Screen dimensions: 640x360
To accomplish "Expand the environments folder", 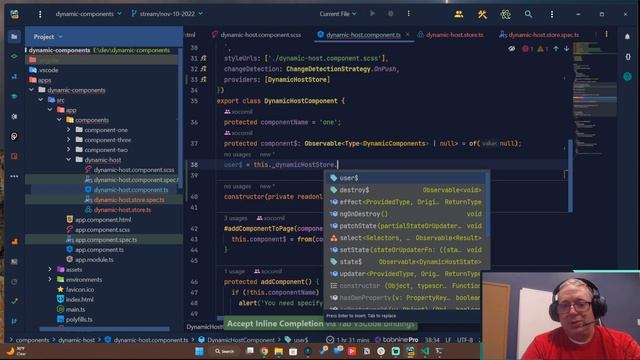I will coord(50,280).
